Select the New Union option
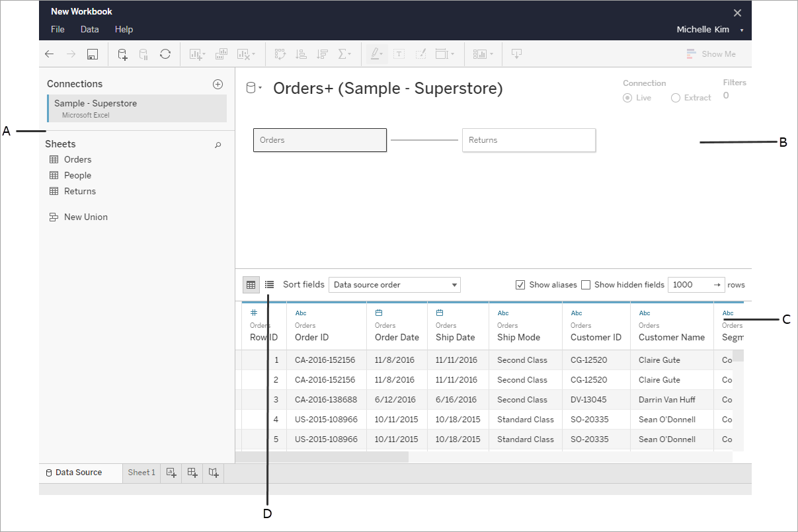This screenshot has width=798, height=532. coord(85,217)
